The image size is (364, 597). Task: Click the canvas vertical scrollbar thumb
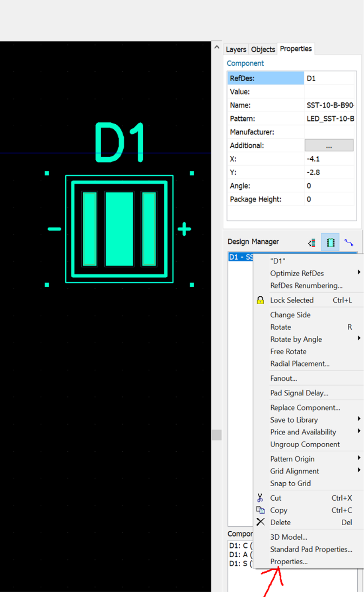pos(217,435)
